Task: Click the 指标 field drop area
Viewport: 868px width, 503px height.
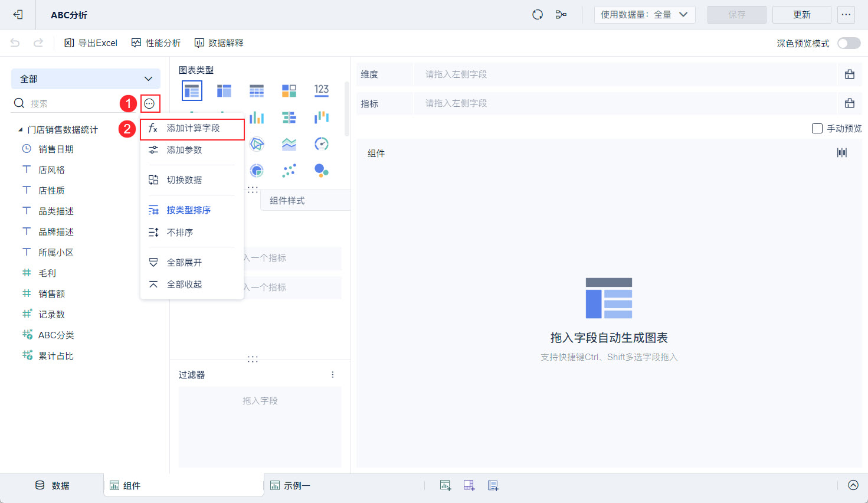Action: click(x=625, y=103)
